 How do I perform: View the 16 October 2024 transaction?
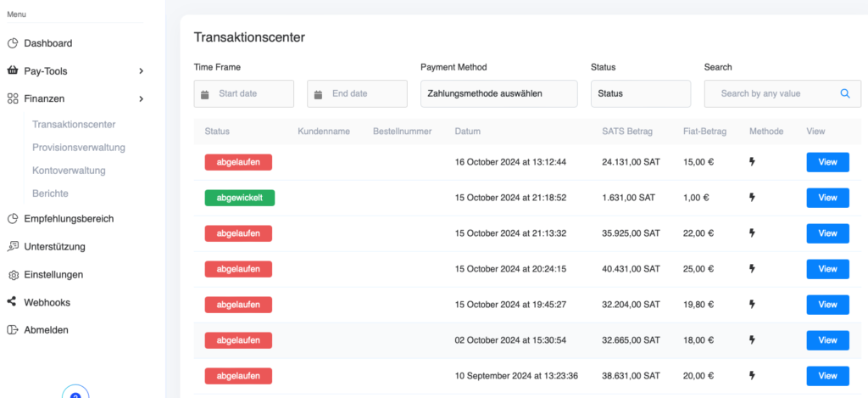click(826, 162)
